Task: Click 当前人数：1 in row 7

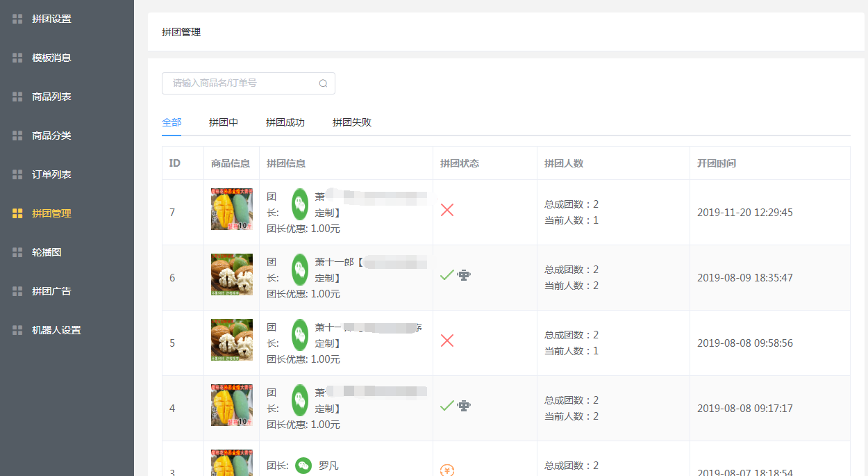Action: pyautogui.click(x=571, y=220)
